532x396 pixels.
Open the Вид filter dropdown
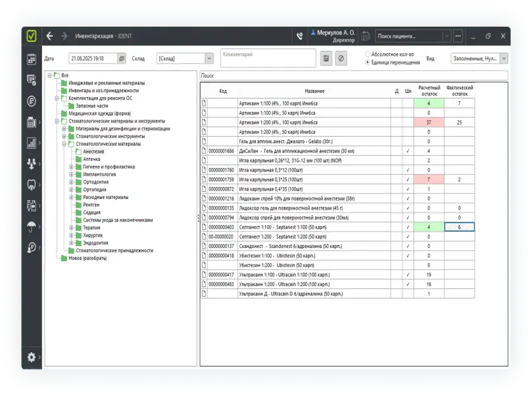[503, 59]
